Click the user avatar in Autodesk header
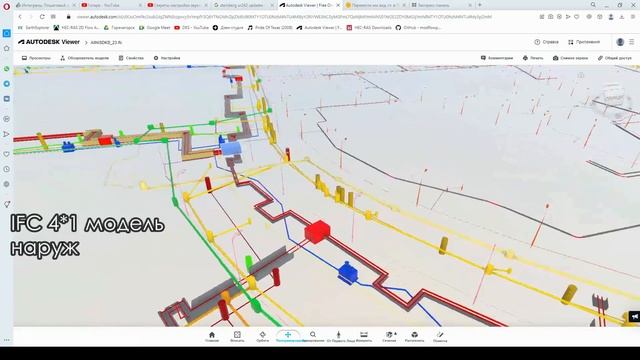Viewport: 640px width, 360px height. (620, 42)
